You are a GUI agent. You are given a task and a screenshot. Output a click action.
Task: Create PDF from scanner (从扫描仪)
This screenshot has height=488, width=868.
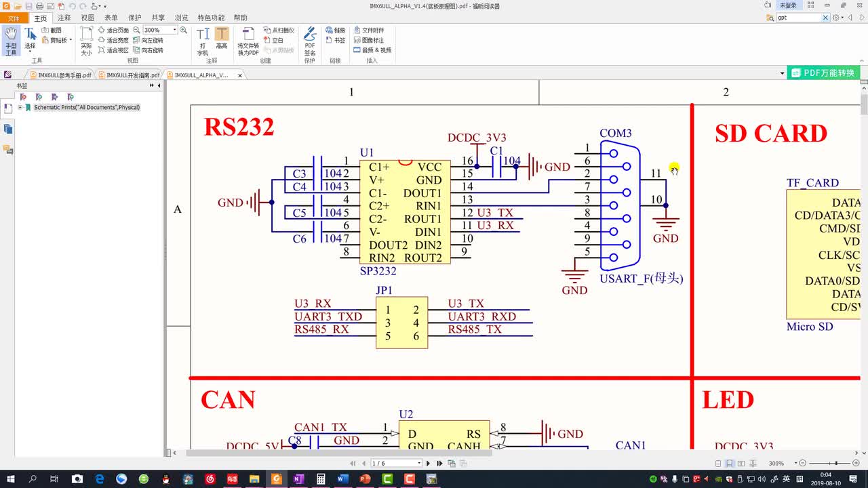tap(278, 30)
